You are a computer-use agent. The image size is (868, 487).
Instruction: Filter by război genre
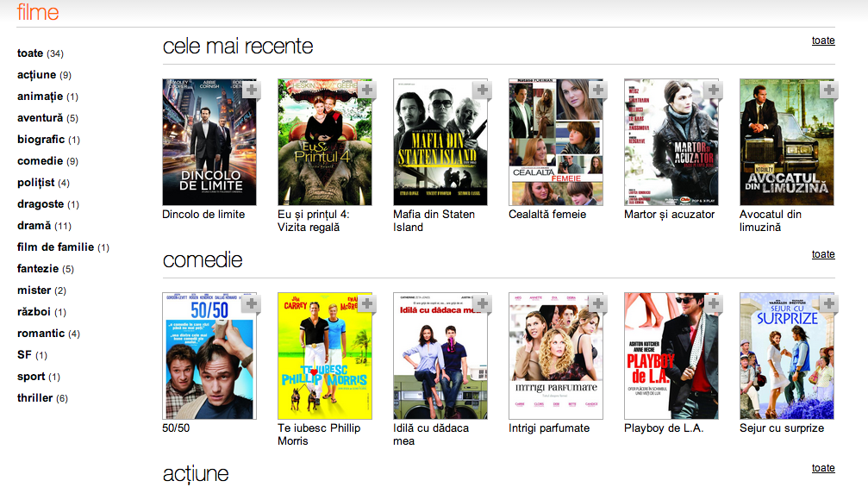[x=41, y=312]
